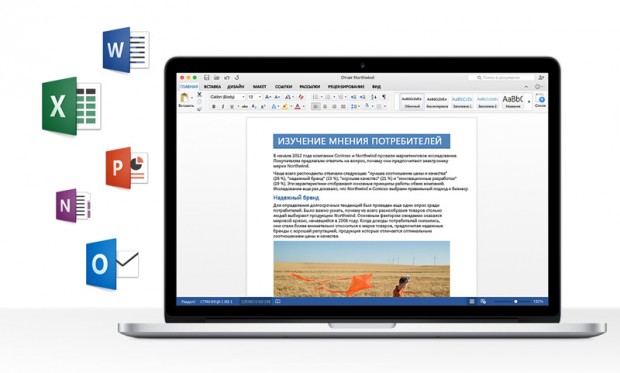620x373 pixels.
Task: Select the font color red swatch
Action: 298,107
